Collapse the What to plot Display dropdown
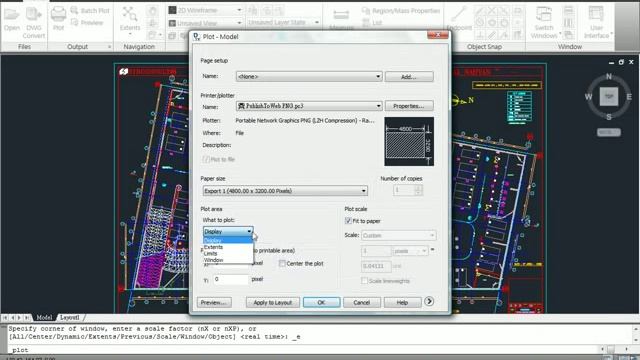The width and height of the screenshot is (640, 360). pyautogui.click(x=228, y=231)
